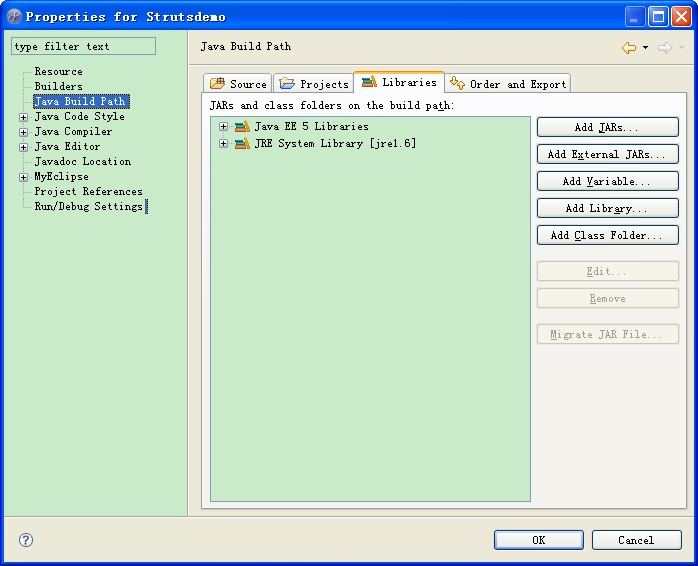The image size is (698, 566).
Task: Open the Order and Export tab
Action: click(x=507, y=83)
